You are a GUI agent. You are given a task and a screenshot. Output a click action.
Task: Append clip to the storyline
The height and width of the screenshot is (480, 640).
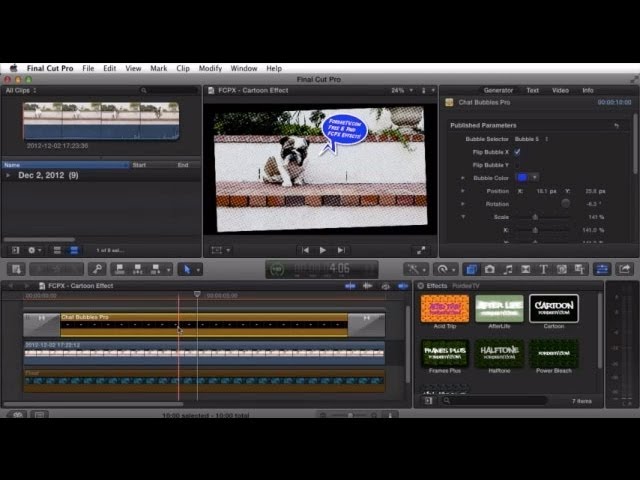(156, 269)
